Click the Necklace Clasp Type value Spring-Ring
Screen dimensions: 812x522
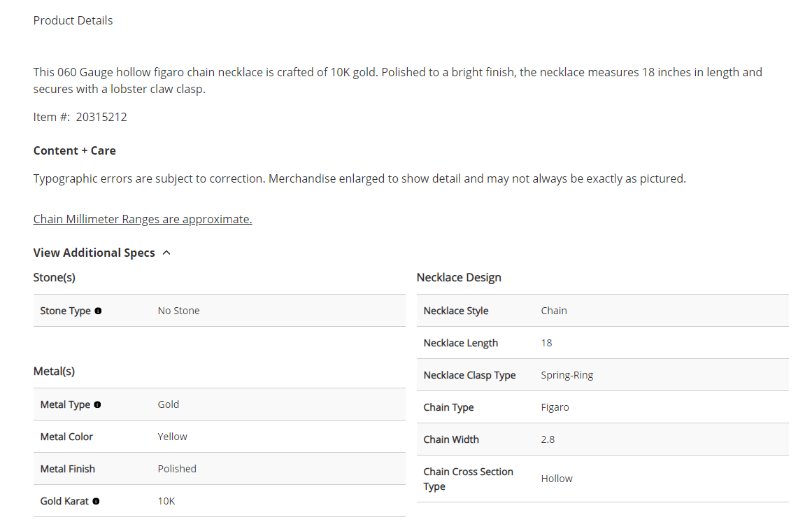pos(567,375)
